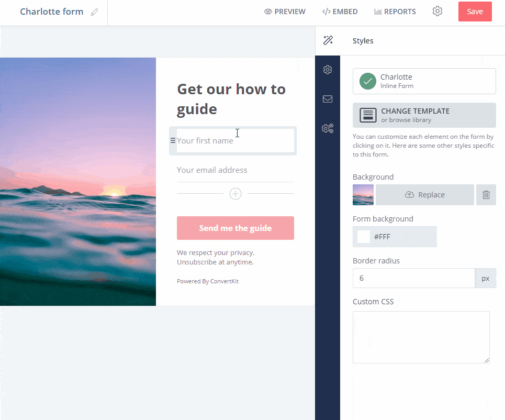Image resolution: width=505 pixels, height=420 pixels.
Task: Click the trash icon to delete the background image
Action: (x=486, y=194)
